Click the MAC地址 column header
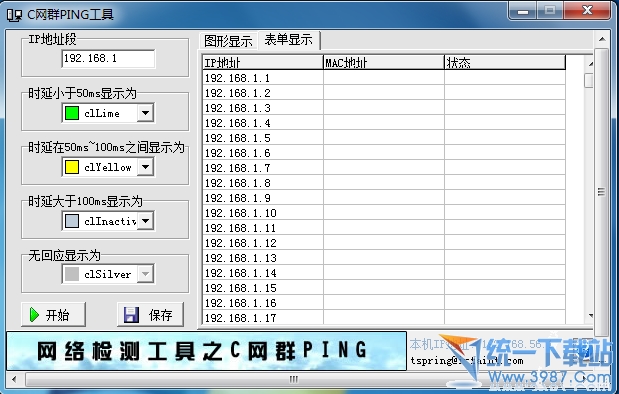619x394 pixels. 384,62
